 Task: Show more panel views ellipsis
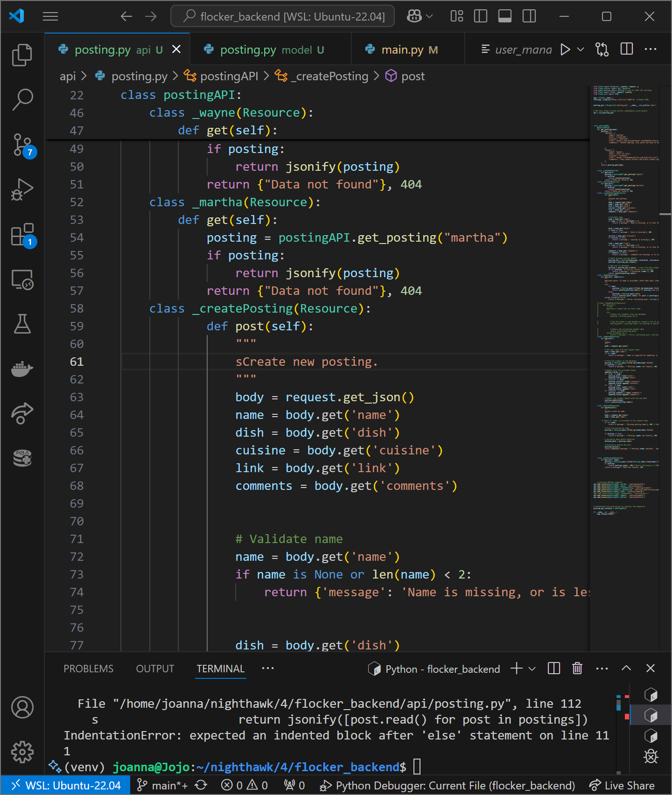pyautogui.click(x=268, y=668)
